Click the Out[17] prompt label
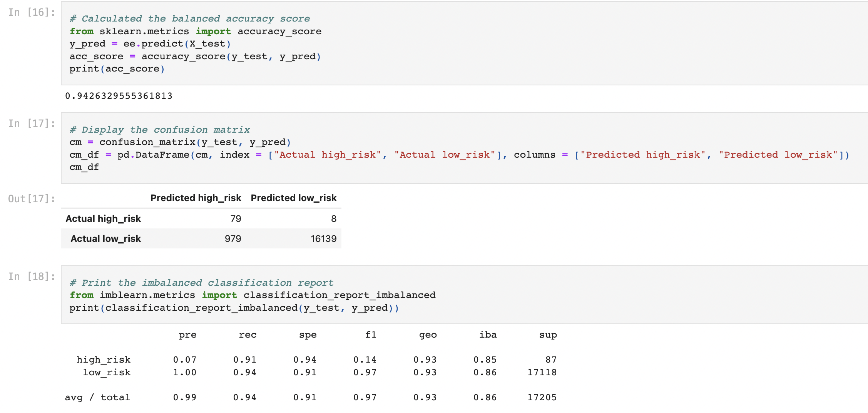 [32, 199]
